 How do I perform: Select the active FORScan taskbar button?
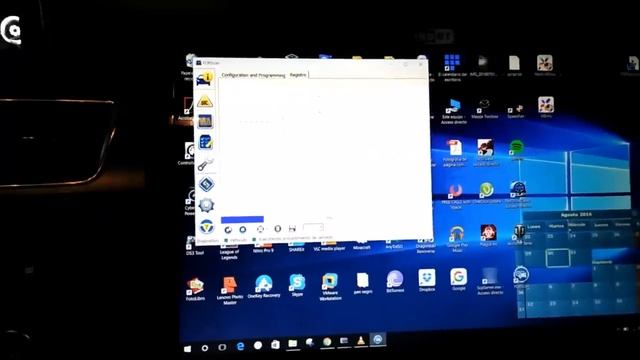378,339
